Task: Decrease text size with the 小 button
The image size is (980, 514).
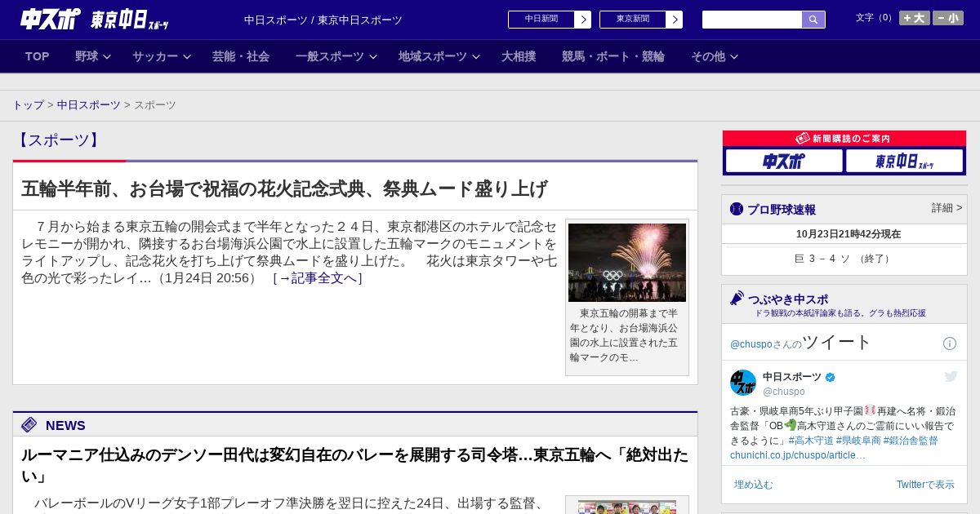Action: [948, 18]
